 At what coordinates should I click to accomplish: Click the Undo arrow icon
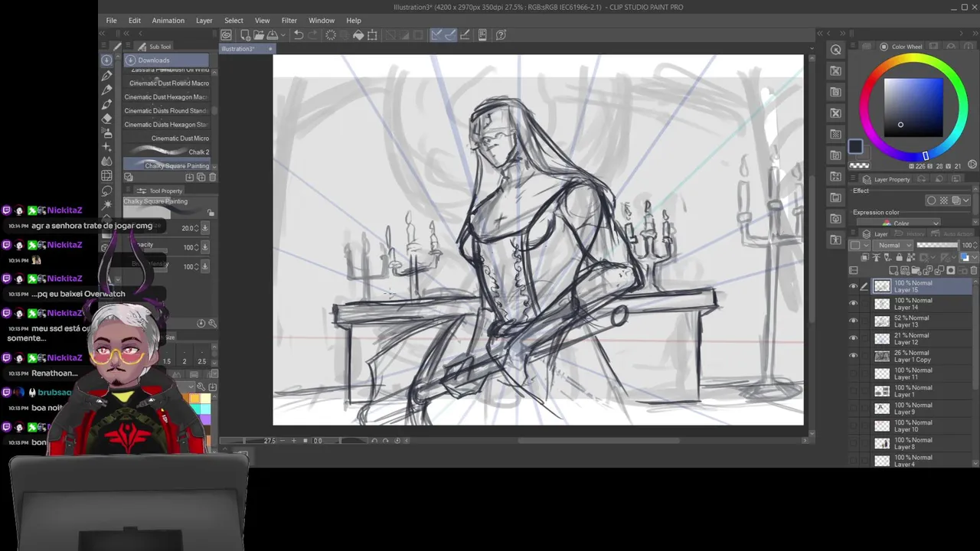click(299, 34)
